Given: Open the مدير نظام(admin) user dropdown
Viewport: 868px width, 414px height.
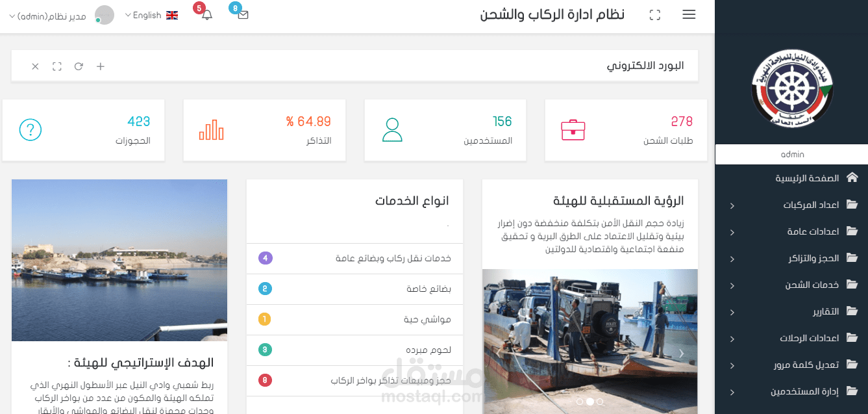Looking at the screenshot, I should 47,16.
